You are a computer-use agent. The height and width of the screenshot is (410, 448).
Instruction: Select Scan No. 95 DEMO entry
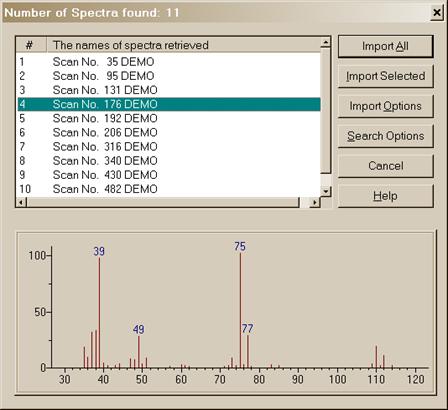pyautogui.click(x=169, y=76)
